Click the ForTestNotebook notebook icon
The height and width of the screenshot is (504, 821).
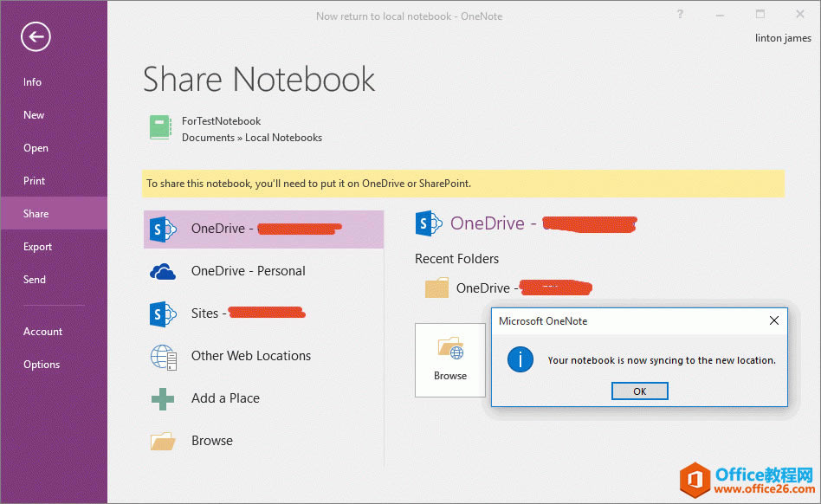[160, 128]
